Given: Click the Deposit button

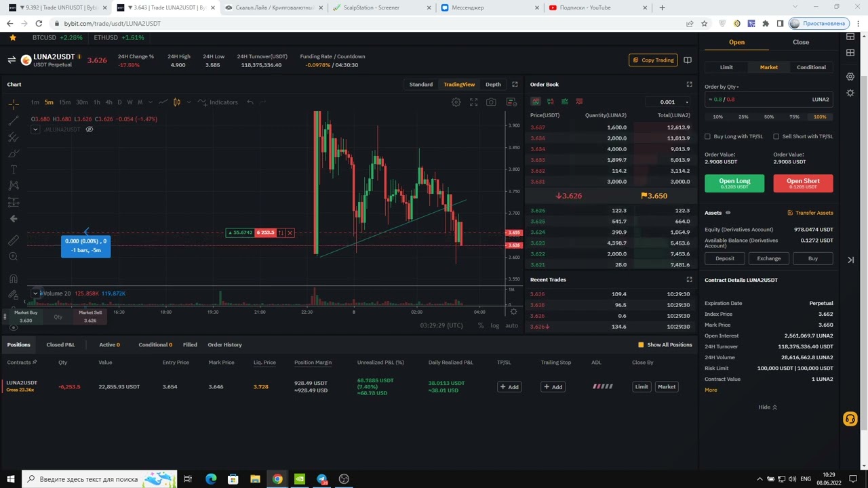Looking at the screenshot, I should click(x=725, y=258).
